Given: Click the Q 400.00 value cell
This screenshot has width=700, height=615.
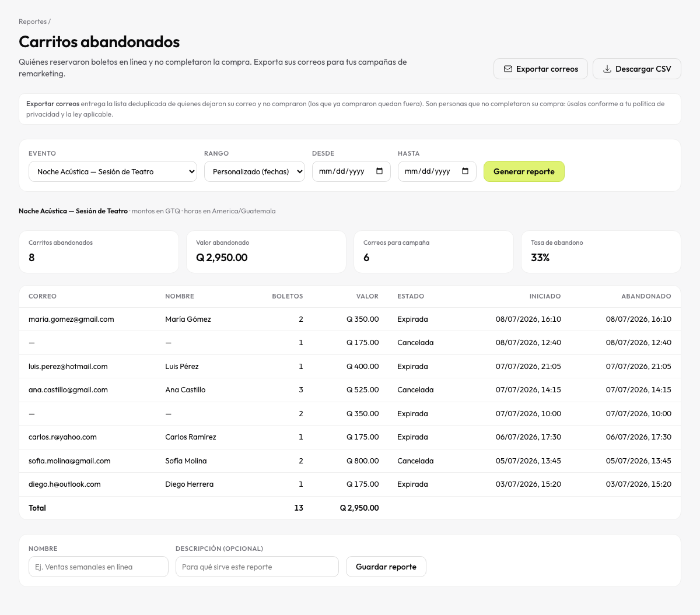Looking at the screenshot, I should click(x=363, y=367).
